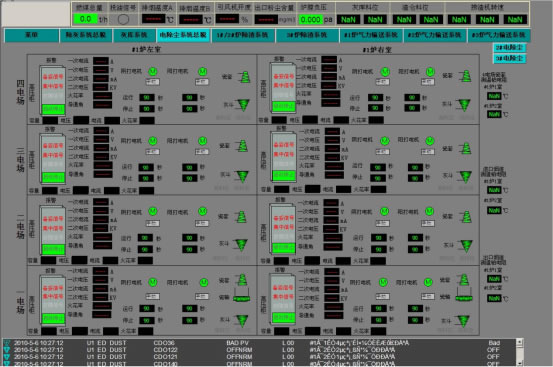Open the 菜单 menu tab

pyautogui.click(x=32, y=35)
